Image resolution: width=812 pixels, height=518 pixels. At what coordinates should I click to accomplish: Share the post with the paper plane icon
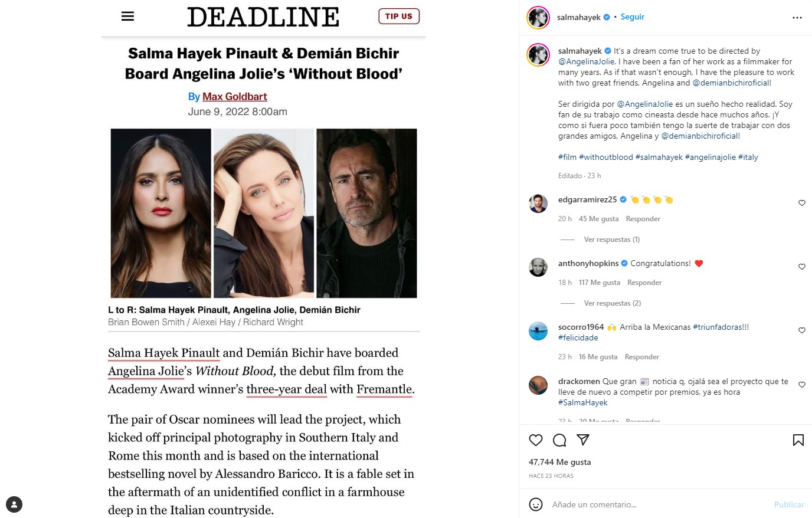[x=583, y=440]
